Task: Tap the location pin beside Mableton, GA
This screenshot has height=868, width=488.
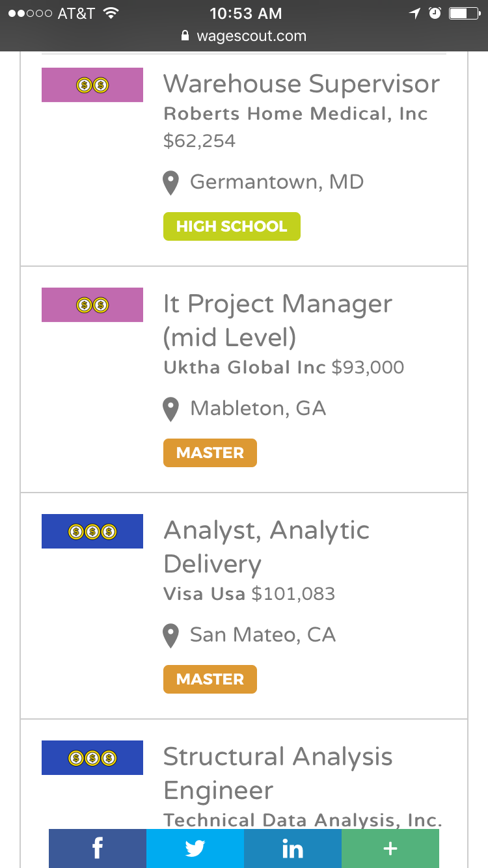Action: (170, 409)
